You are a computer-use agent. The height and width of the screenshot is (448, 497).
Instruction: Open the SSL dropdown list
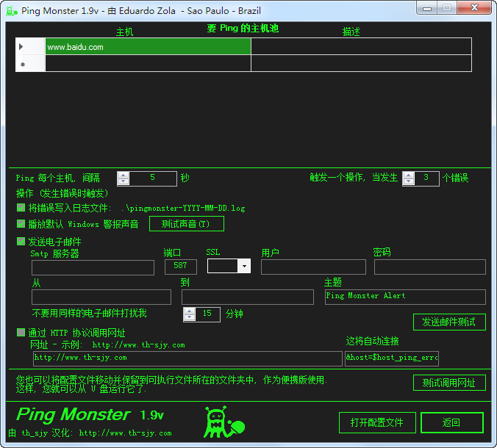244,267
